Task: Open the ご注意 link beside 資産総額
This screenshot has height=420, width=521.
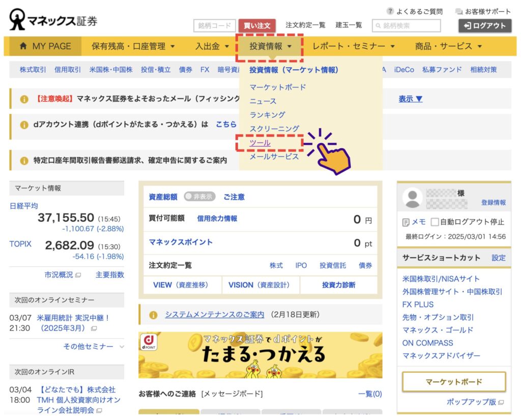Action: (x=234, y=197)
